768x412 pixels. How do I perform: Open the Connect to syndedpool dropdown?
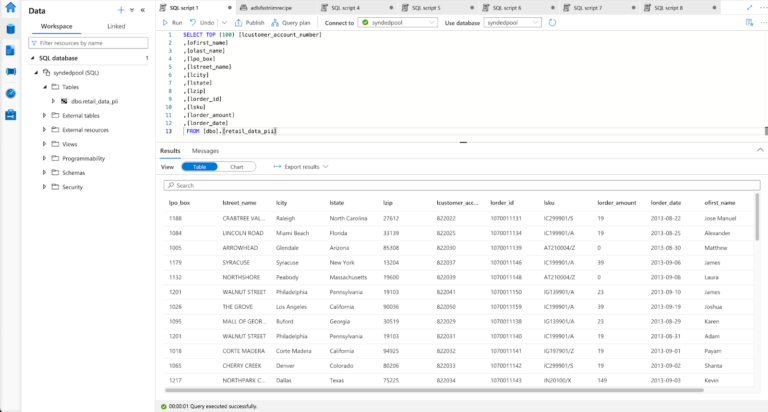[394, 22]
